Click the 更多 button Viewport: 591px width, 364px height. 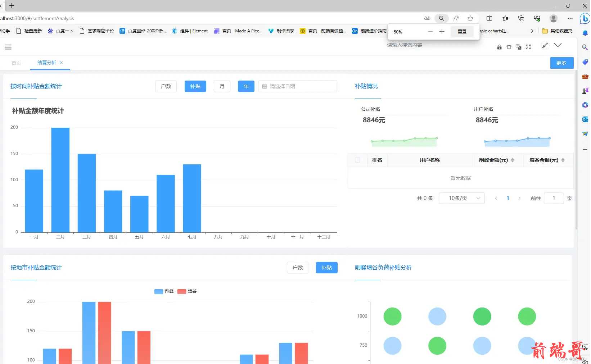[561, 63]
